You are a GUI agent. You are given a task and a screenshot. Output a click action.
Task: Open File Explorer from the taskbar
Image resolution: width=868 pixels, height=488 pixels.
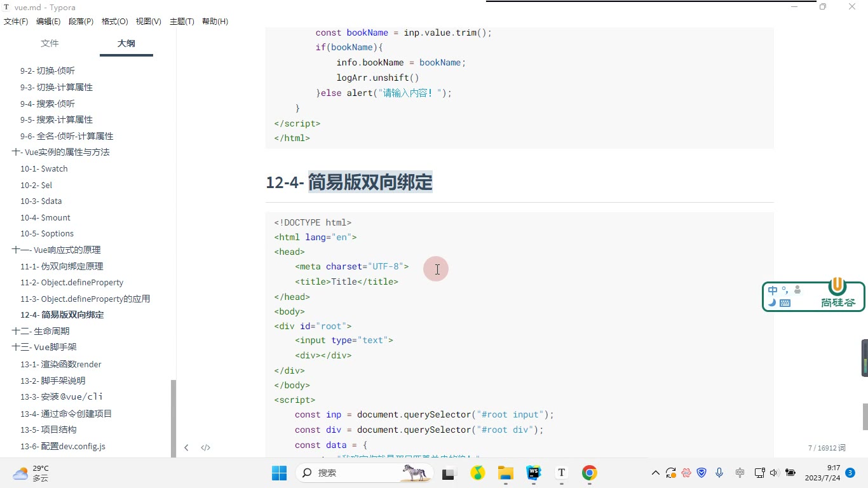(x=506, y=473)
